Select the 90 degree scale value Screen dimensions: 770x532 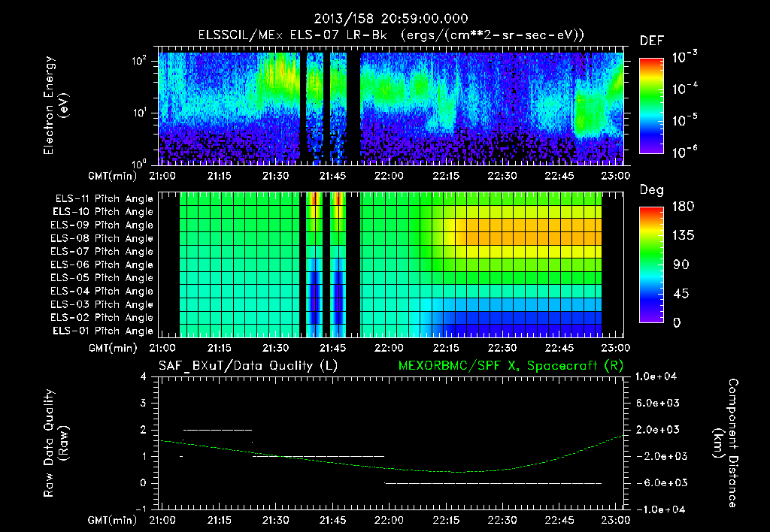681,265
